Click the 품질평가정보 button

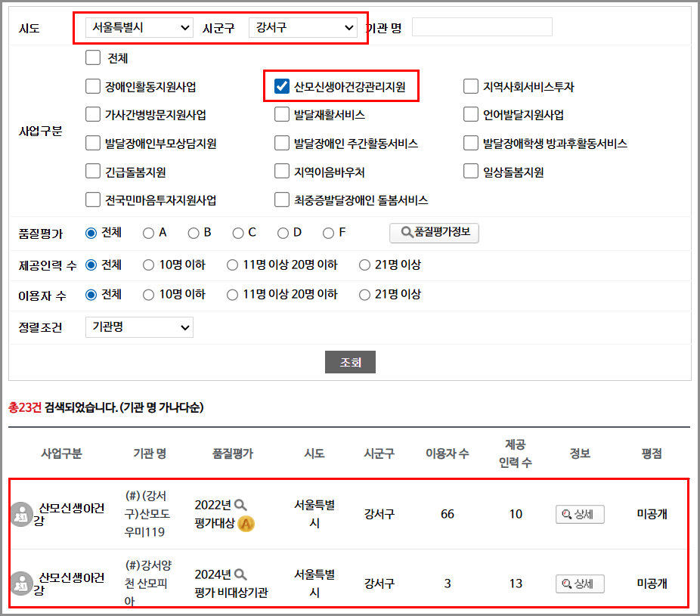pos(434,233)
